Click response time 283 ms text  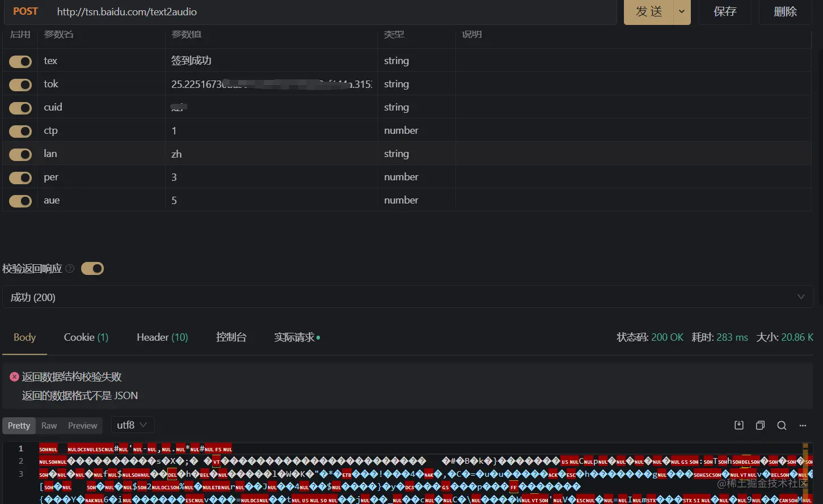click(732, 337)
